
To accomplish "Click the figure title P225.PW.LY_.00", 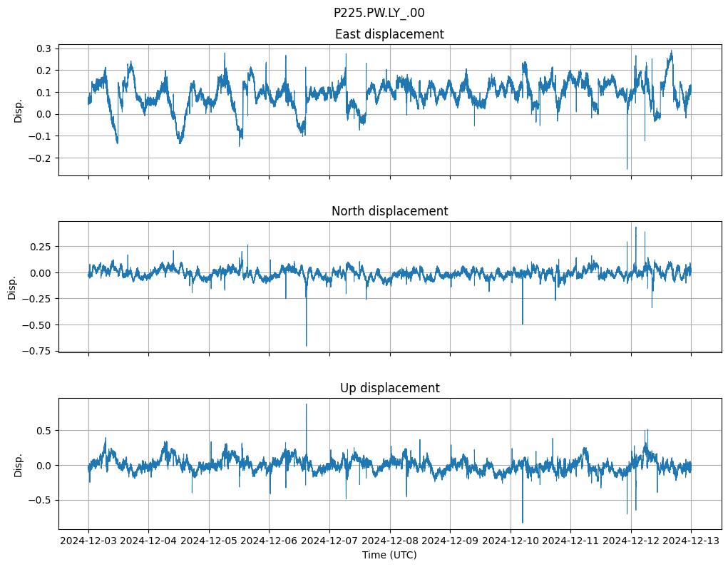I will click(379, 13).
